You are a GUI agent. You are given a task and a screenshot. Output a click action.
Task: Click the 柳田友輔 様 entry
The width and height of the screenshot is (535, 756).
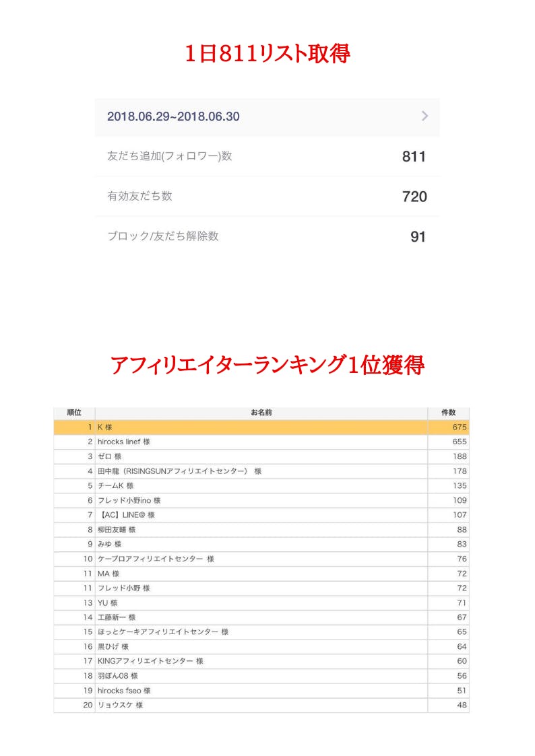pyautogui.click(x=117, y=530)
